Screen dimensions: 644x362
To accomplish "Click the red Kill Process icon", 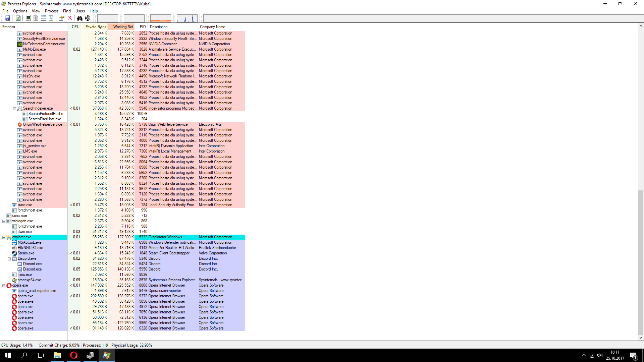I will (70, 18).
